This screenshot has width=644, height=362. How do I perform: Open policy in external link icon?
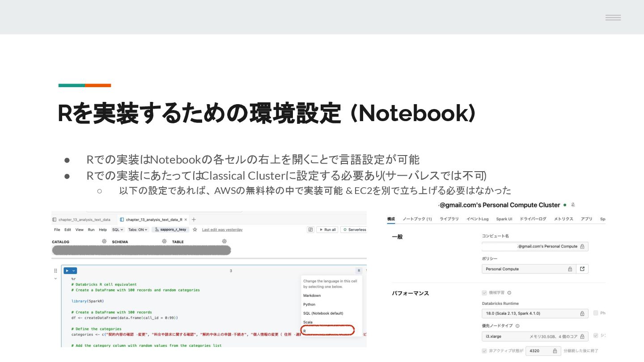[x=582, y=269]
